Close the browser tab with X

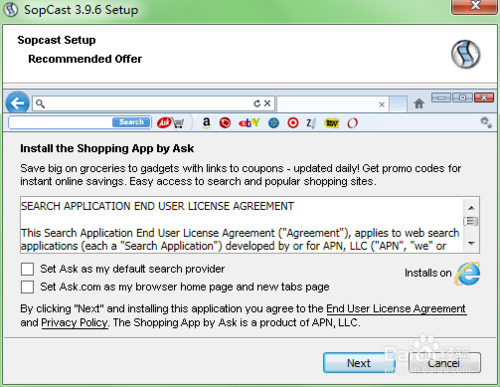pyautogui.click(x=382, y=105)
